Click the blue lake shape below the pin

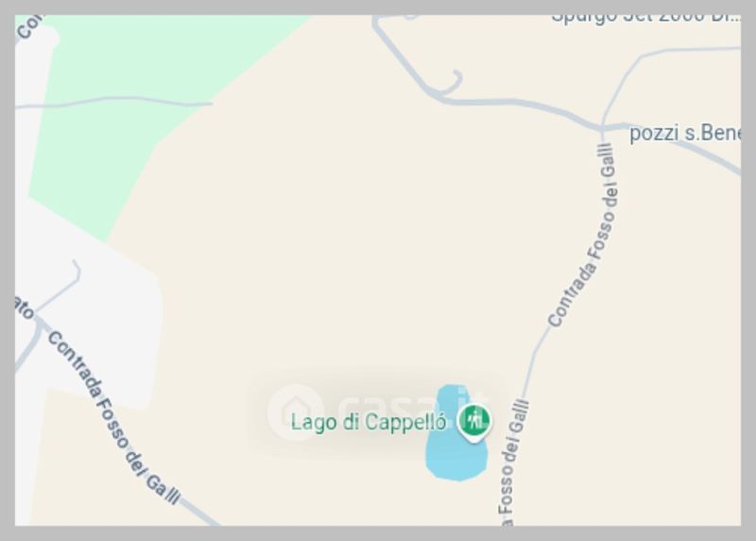(456, 458)
